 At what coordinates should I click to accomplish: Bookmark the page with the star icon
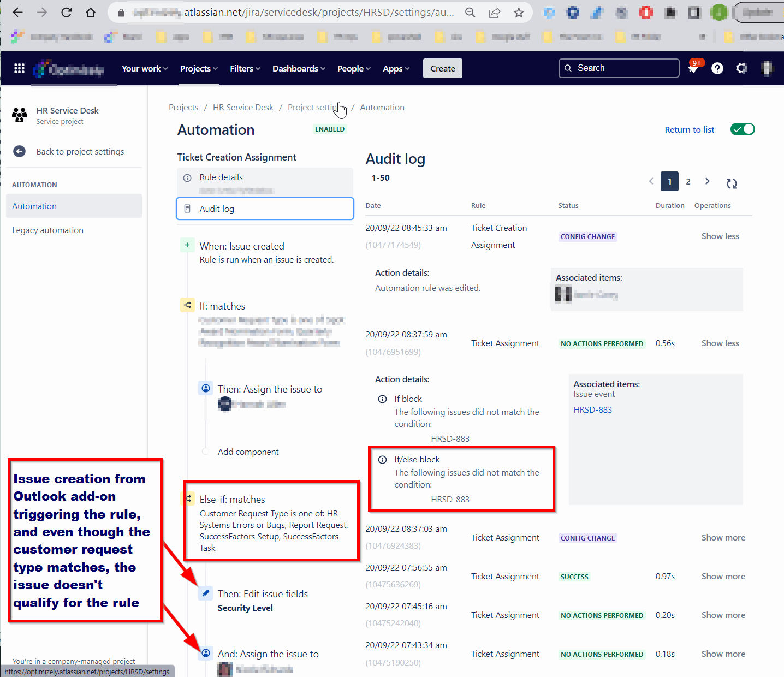519,13
